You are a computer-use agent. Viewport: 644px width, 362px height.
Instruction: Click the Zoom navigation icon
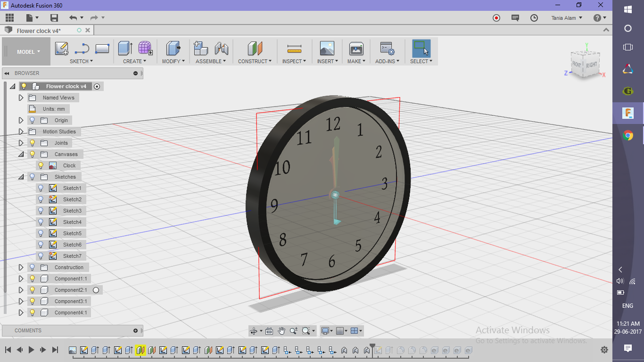click(x=294, y=331)
